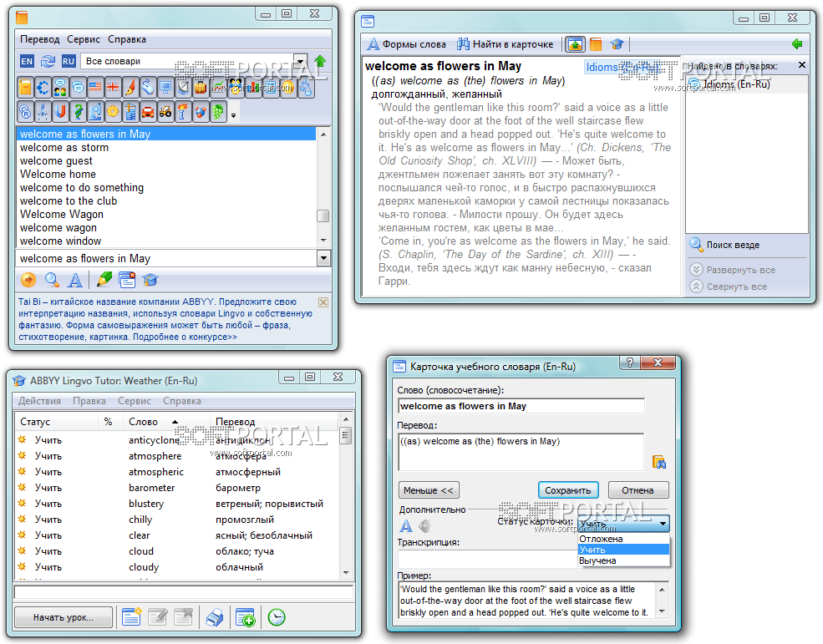Click the magnifier search icon in main window
This screenshot has width=823, height=644.
pos(52,280)
